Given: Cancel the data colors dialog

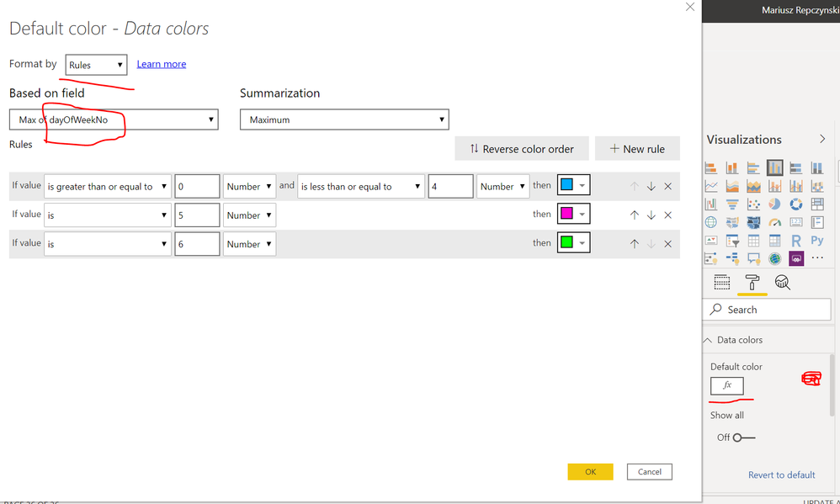Looking at the screenshot, I should [x=649, y=472].
